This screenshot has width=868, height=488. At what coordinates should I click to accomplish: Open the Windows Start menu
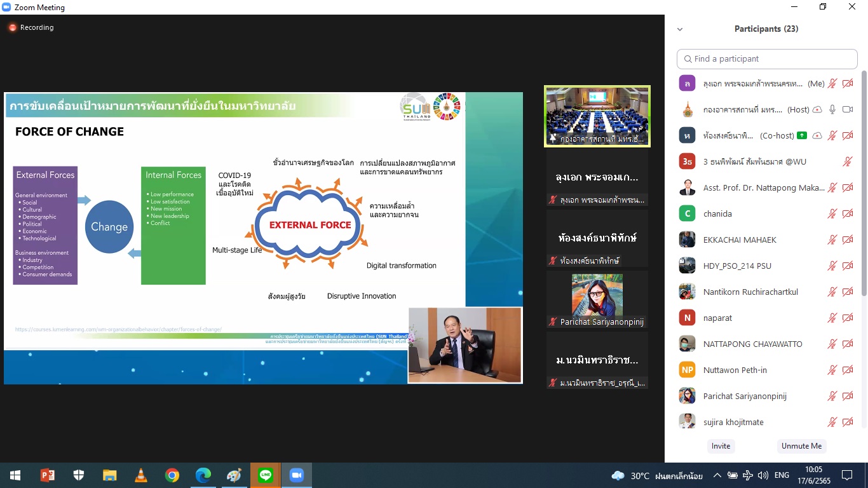pyautogui.click(x=15, y=475)
